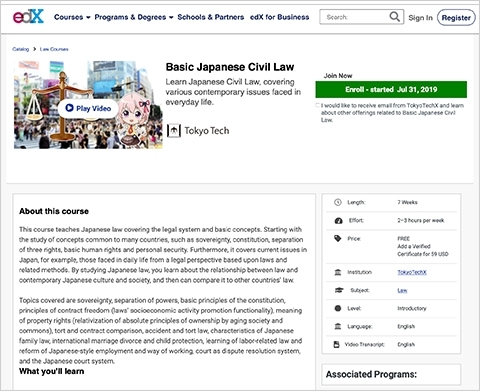The width and height of the screenshot is (480, 391).
Task: Focus the Search input field
Action: (361, 17)
